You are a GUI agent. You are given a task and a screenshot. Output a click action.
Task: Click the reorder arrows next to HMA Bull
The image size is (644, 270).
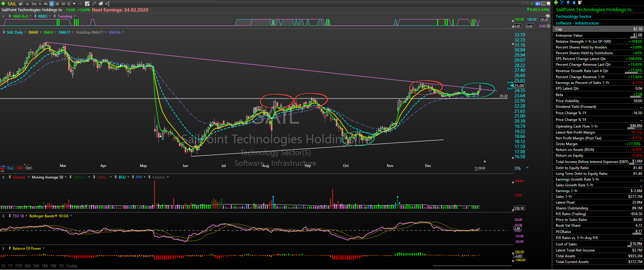10,16
